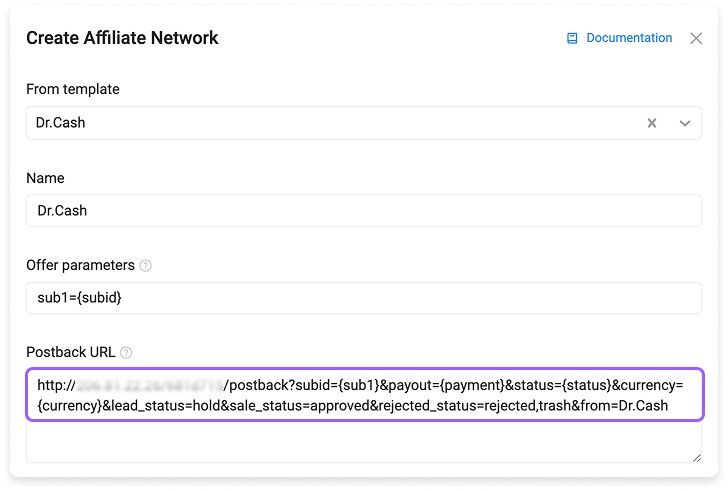Click the Name field label
The width and height of the screenshot is (728, 491).
[45, 178]
